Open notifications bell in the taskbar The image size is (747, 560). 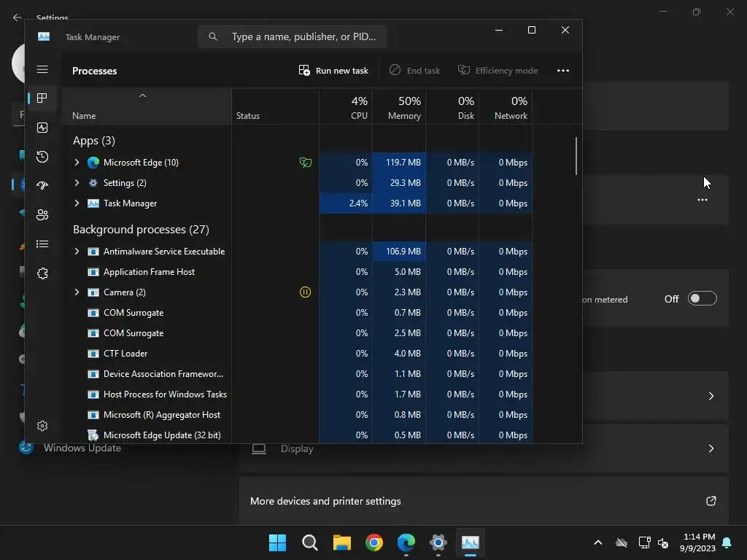pyautogui.click(x=727, y=542)
